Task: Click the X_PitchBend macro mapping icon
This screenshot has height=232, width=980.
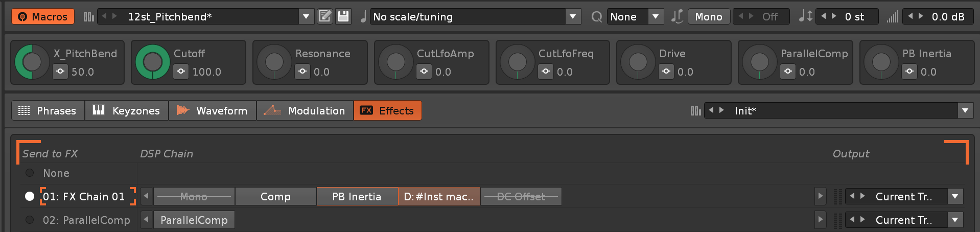Action: pyautogui.click(x=60, y=72)
